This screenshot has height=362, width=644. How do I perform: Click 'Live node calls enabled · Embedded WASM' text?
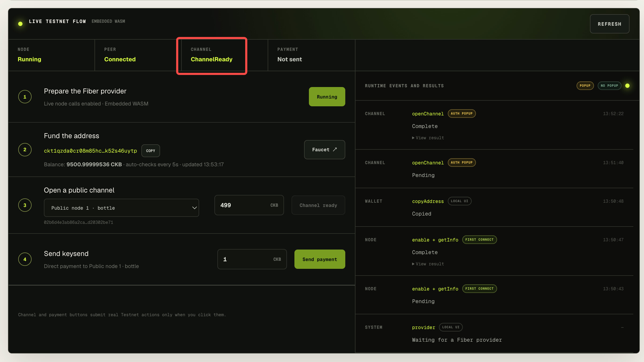pos(96,104)
